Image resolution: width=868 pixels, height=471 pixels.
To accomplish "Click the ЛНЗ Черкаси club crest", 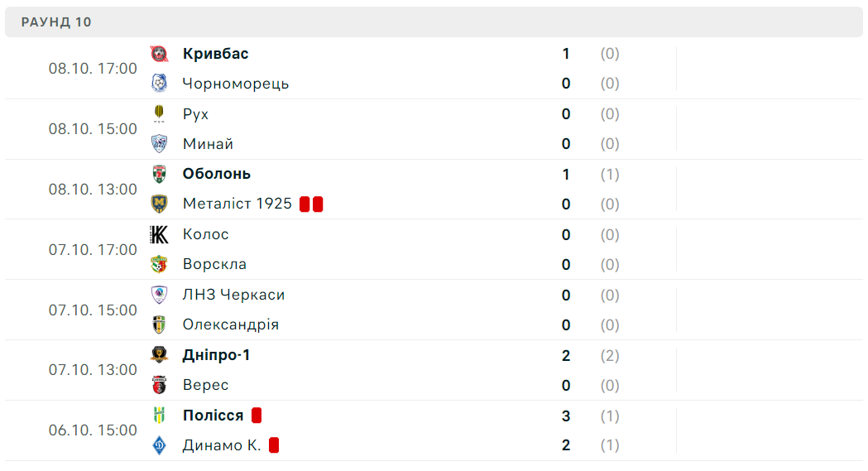I will [x=159, y=295].
